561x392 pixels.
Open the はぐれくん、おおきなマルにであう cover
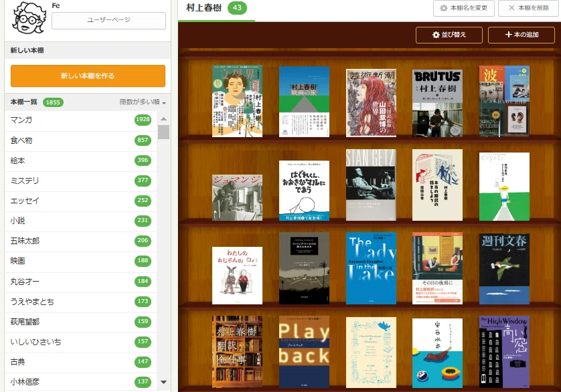coord(304,191)
